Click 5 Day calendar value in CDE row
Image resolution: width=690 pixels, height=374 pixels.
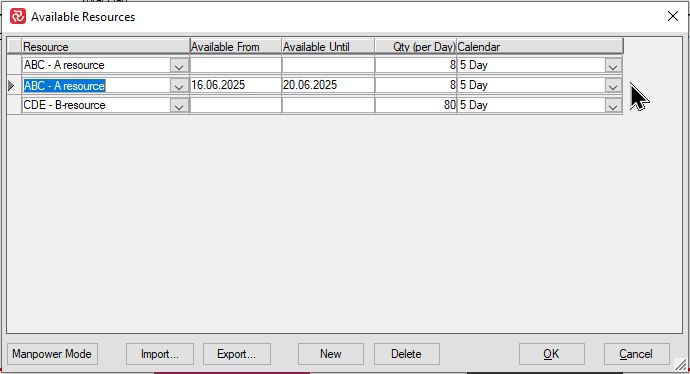(x=474, y=105)
